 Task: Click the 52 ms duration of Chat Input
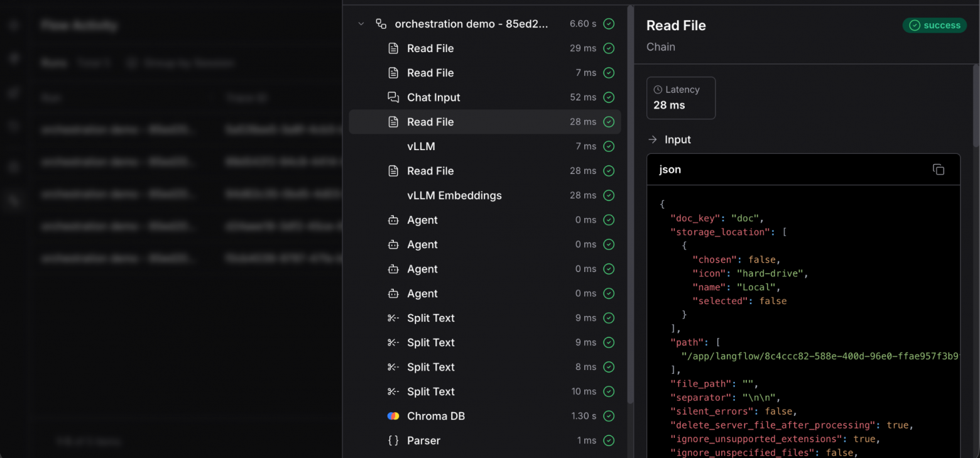(x=583, y=97)
